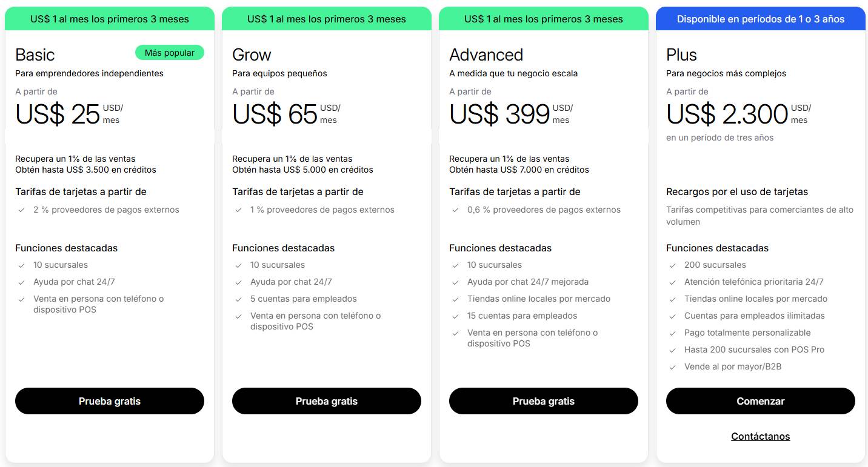Click the checkmark next to "Ayuda por chat 24/7" under Grow

point(238,282)
